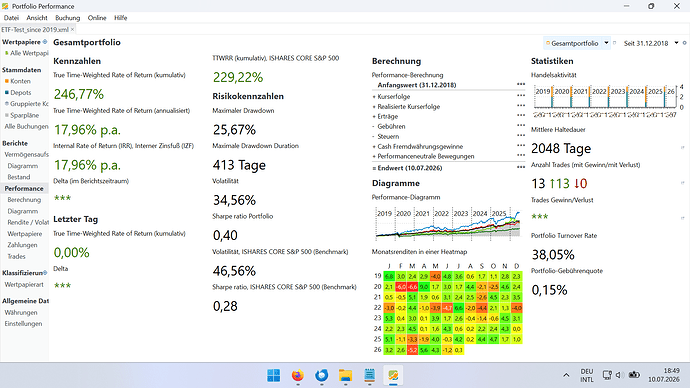Open the three-dots menu for Realisierte Kurserfolge row
690x388 pixels.
(x=521, y=106)
